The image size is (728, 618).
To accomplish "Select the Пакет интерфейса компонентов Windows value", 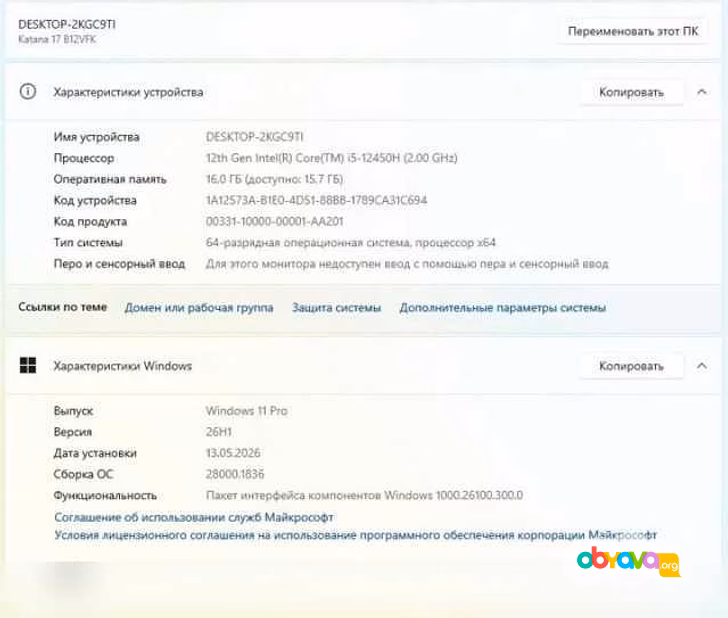I will (364, 495).
